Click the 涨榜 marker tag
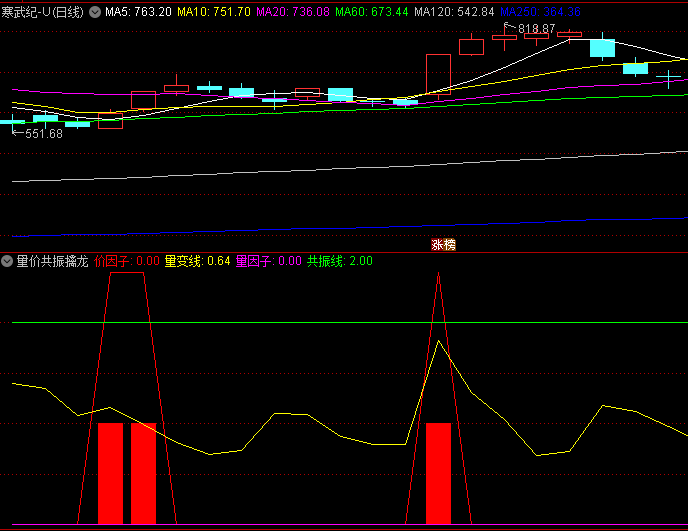The width and height of the screenshot is (688, 531). (x=443, y=245)
